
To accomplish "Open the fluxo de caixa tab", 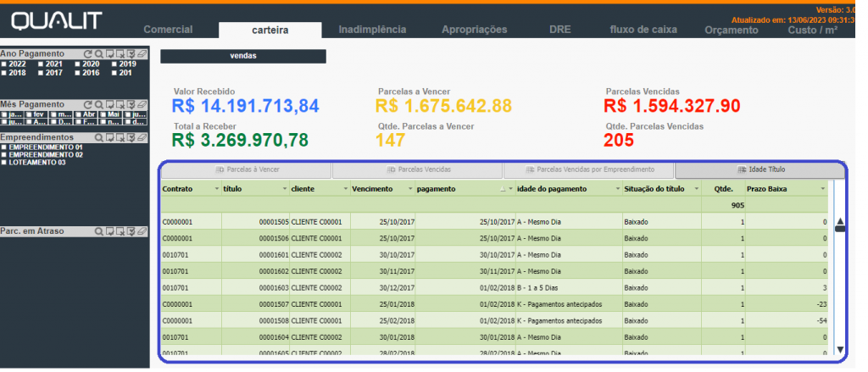I will [x=643, y=30].
